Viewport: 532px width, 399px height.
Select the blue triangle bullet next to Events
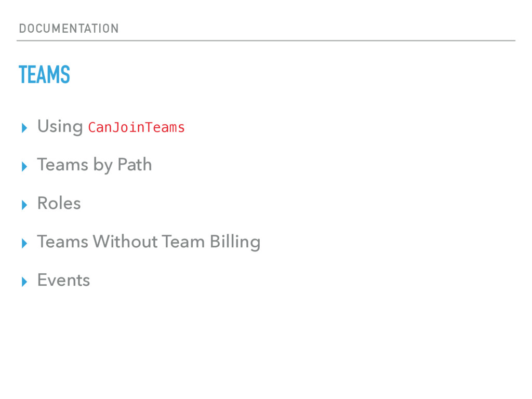(24, 282)
